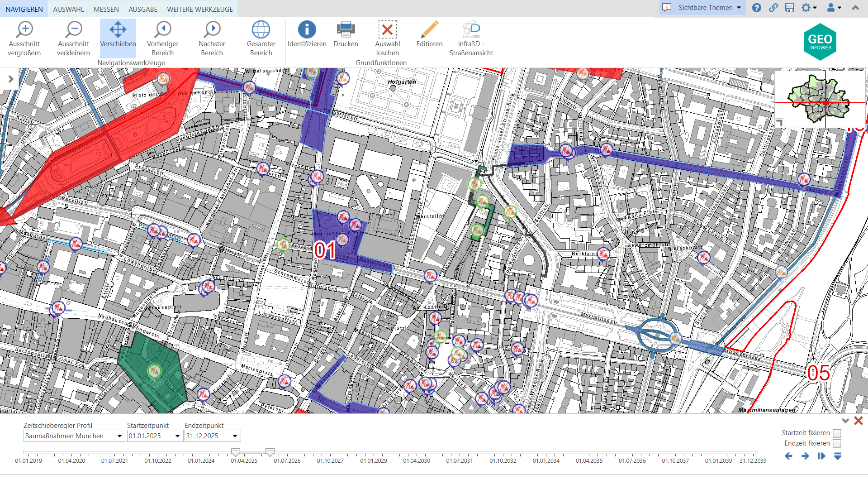868x489 pixels.
Task: Open the help question mark icon
Action: (757, 8)
